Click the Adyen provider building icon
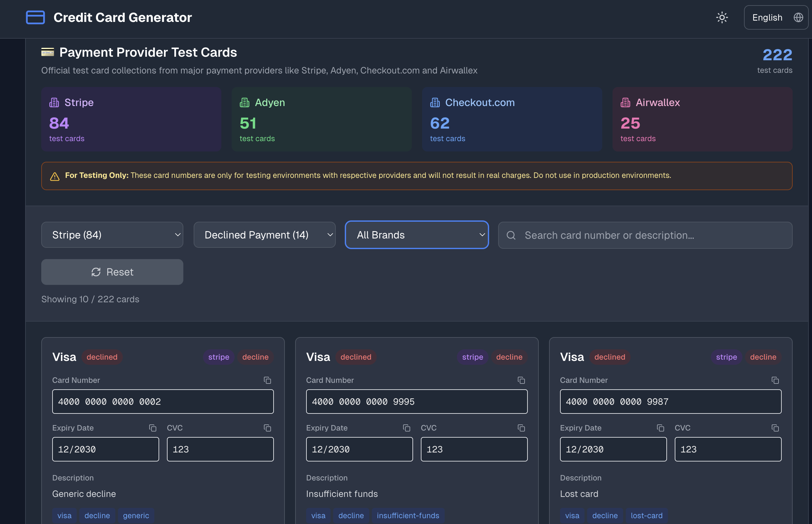Screen dimensions: 812x524 point(245,102)
